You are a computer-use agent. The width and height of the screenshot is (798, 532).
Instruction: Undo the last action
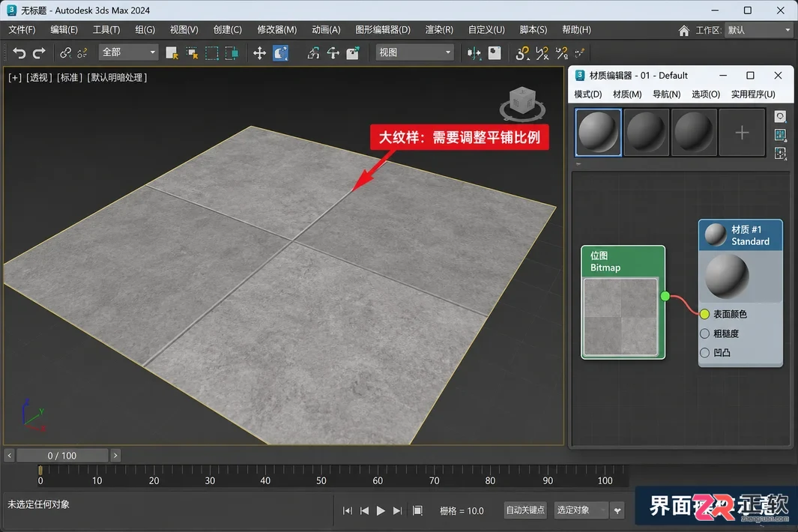[19, 53]
